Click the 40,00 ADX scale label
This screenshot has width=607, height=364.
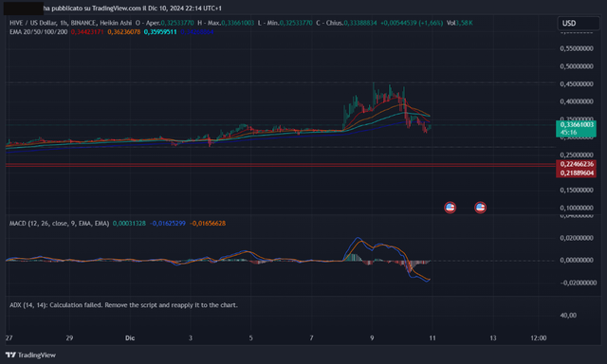coord(568,316)
